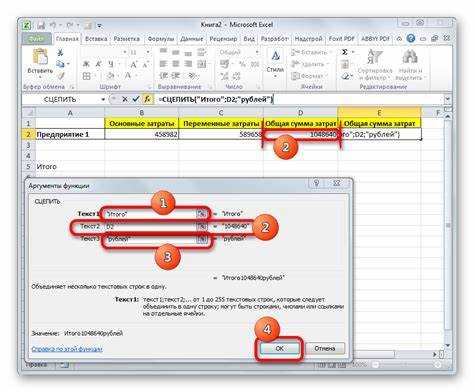Open the Сортировка и фильтр dropdown

[x=375, y=65]
